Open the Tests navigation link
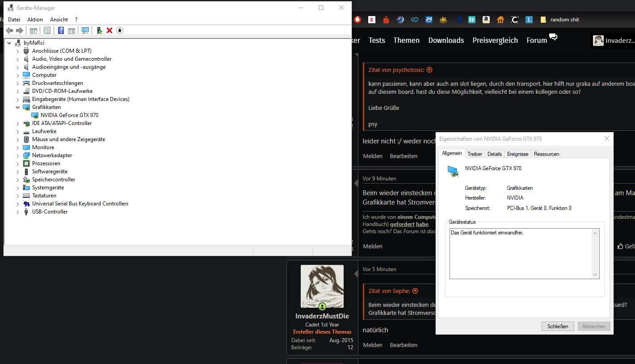635x364 pixels. tap(377, 40)
